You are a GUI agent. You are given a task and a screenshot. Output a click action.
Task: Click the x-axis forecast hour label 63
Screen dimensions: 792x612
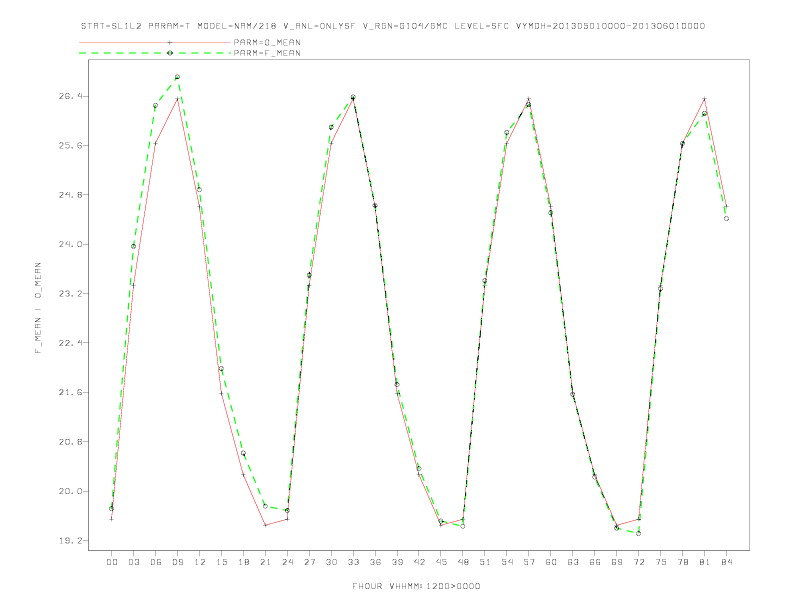pyautogui.click(x=573, y=562)
